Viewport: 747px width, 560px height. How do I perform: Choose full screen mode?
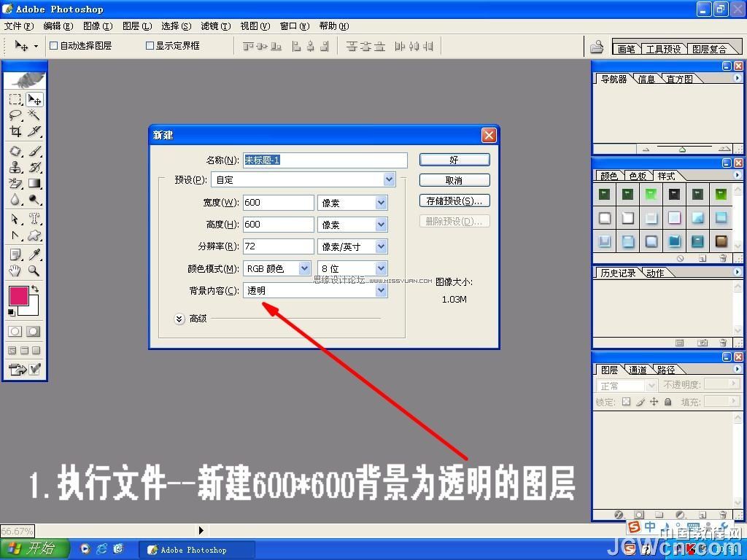coord(36,351)
